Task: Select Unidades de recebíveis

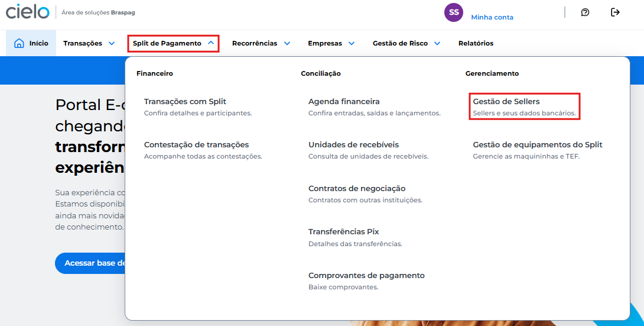Action: pos(369,150)
